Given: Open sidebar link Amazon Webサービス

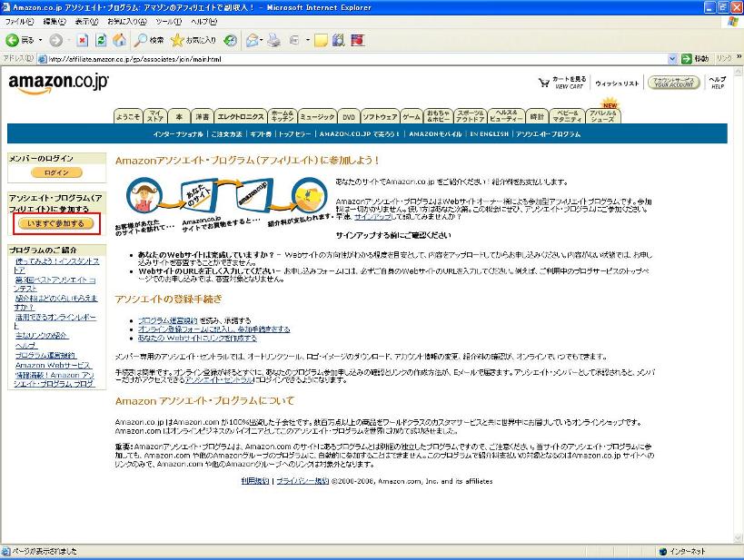Looking at the screenshot, I should click(53, 365).
